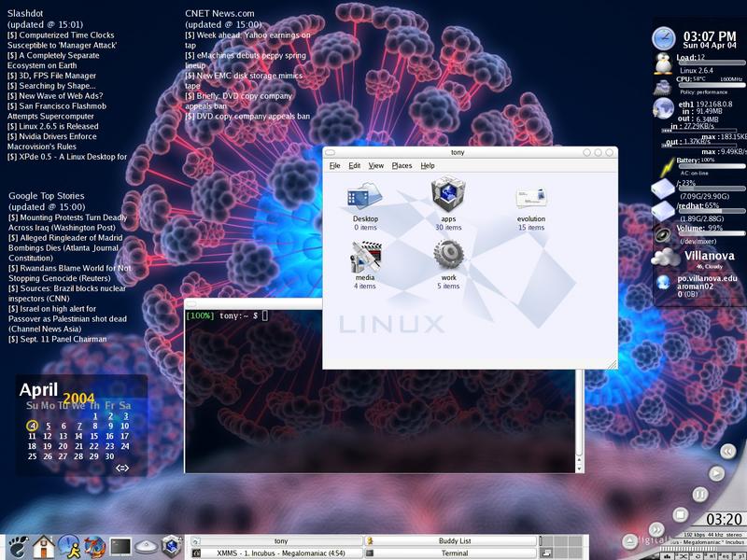Click the eth1 network globe icon
This screenshot has width=747, height=560.
tap(663, 108)
